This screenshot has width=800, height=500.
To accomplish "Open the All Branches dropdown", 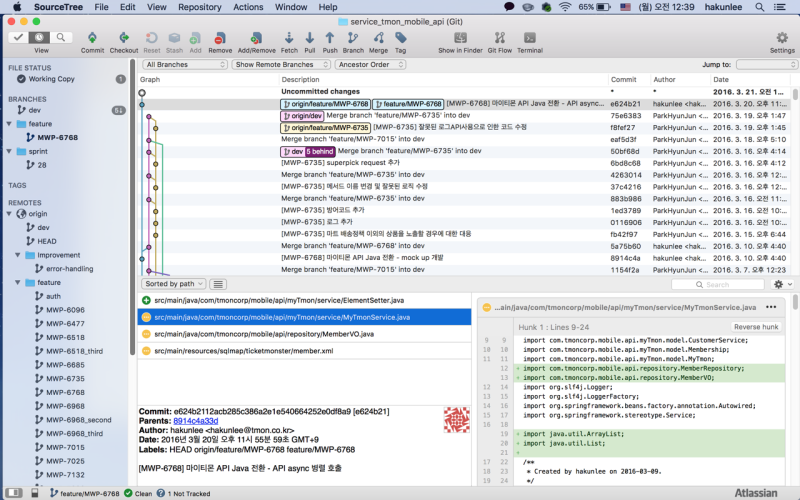I will click(x=185, y=65).
